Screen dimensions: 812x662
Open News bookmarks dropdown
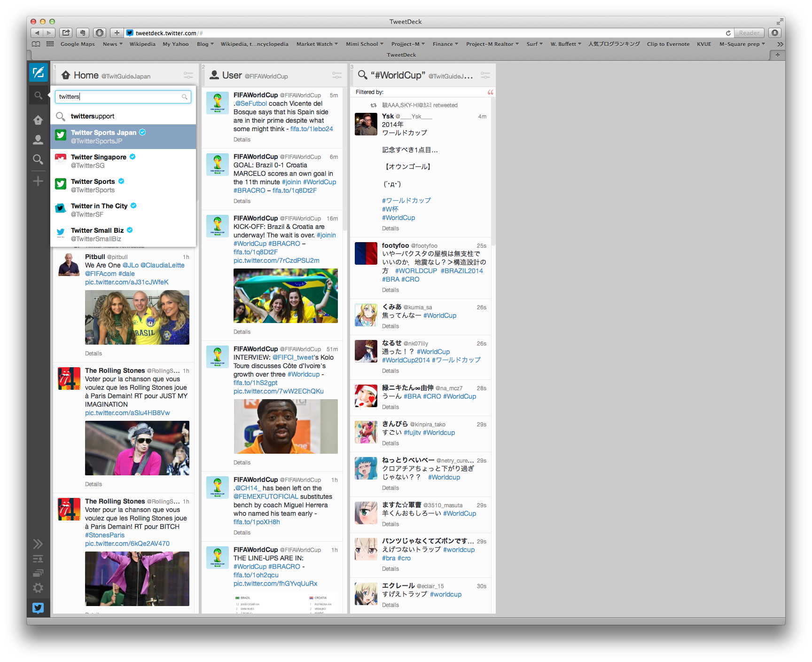(x=112, y=44)
